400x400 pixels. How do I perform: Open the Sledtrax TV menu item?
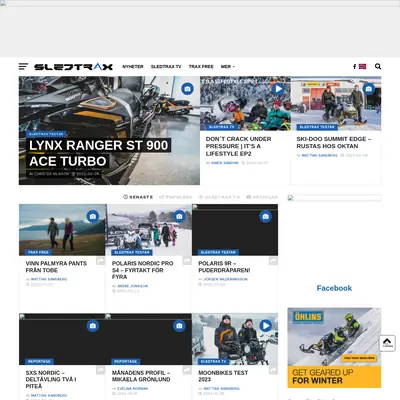(x=166, y=67)
